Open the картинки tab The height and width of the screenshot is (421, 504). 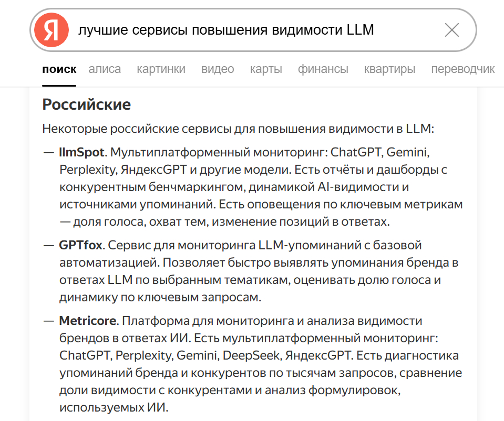pos(161,69)
